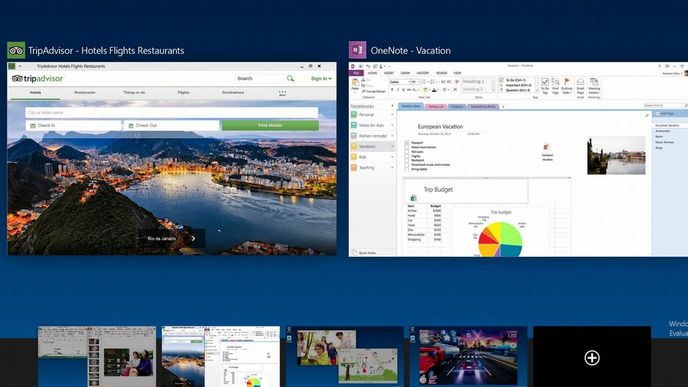This screenshot has height=387, width=688.
Task: Select the Hotels tab in TripAdvisor
Action: (x=36, y=93)
